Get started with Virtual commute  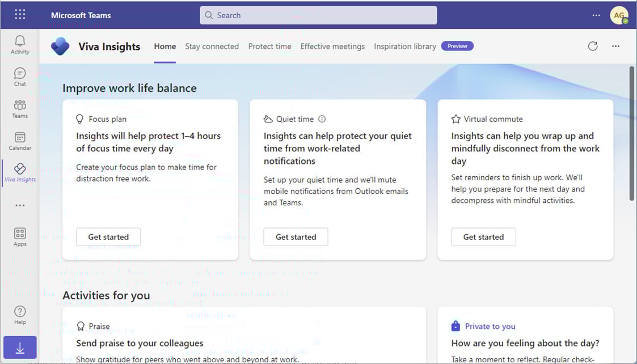483,237
